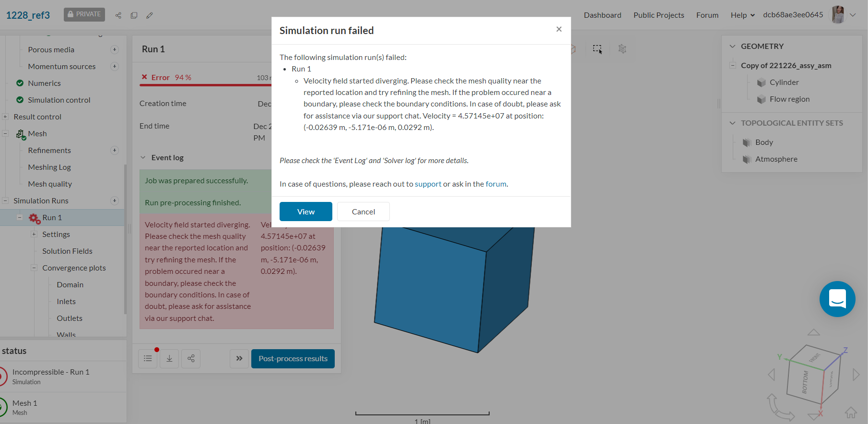Add a mesh Refinement with plus icon
868x424 pixels.
coord(115,150)
